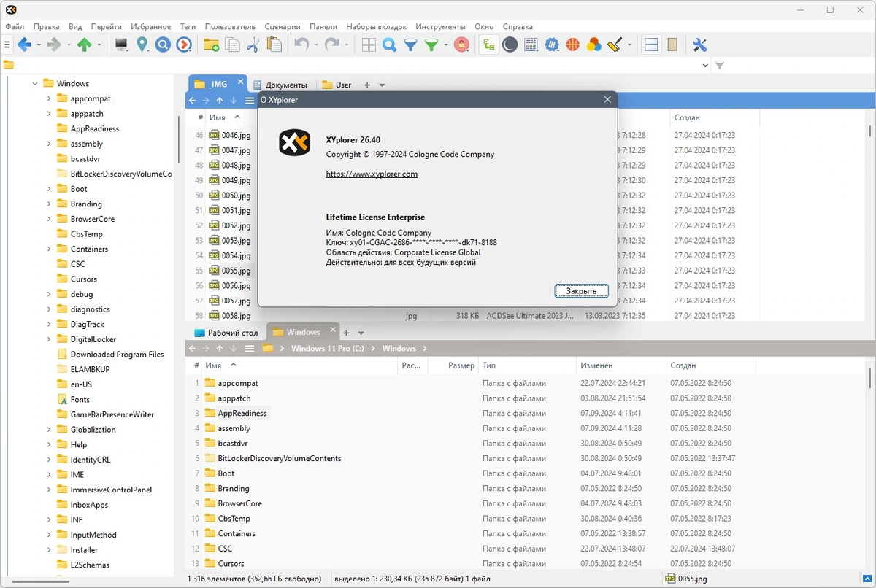Open the Views grid icon
Image resolution: width=876 pixels, height=588 pixels.
click(x=369, y=45)
